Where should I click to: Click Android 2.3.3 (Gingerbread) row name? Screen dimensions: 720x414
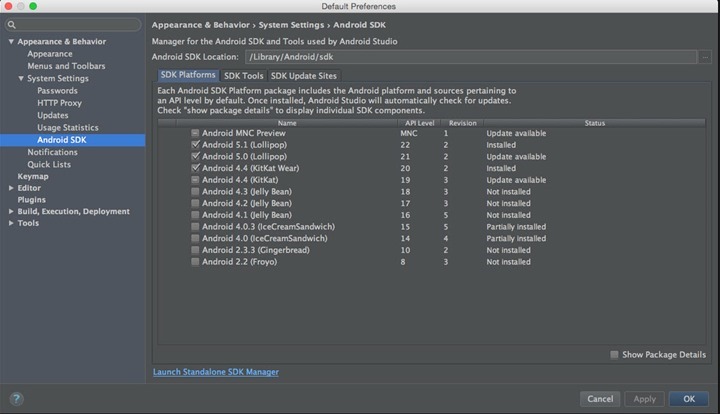coord(256,250)
